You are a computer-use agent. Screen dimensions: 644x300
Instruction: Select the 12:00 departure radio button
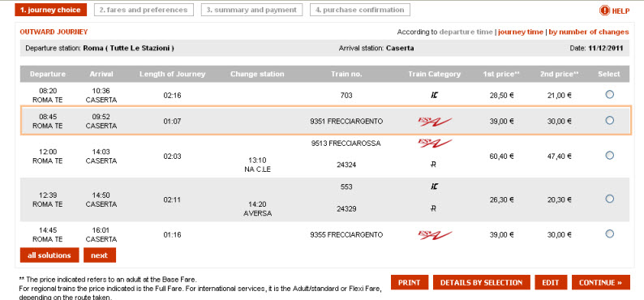609,155
